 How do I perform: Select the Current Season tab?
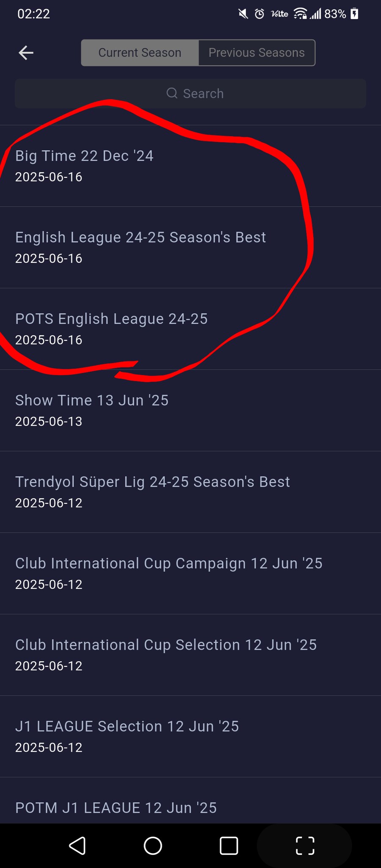tap(140, 53)
